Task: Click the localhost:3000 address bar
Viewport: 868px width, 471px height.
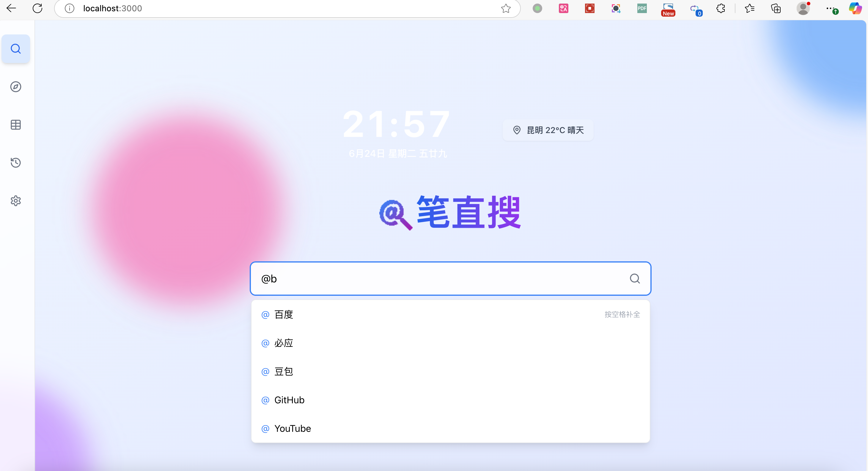Action: pyautogui.click(x=287, y=8)
